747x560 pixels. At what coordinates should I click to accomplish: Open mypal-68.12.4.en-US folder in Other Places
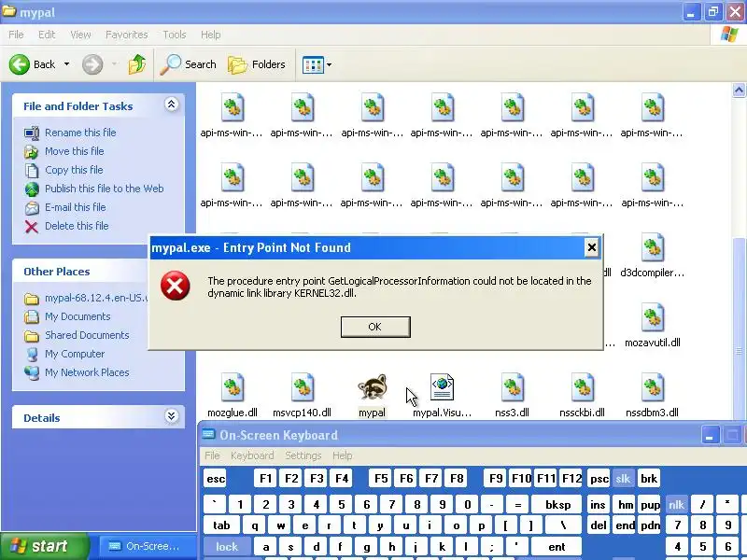[96, 298]
